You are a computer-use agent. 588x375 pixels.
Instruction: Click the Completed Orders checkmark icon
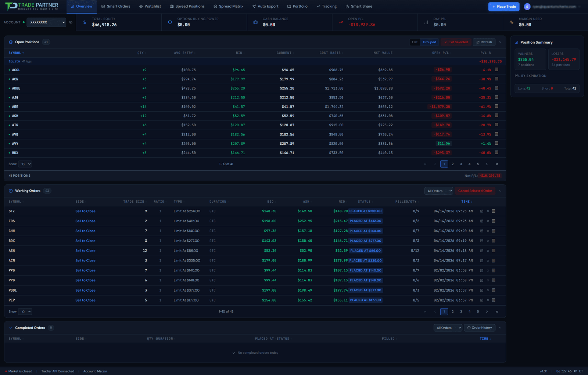(11, 328)
